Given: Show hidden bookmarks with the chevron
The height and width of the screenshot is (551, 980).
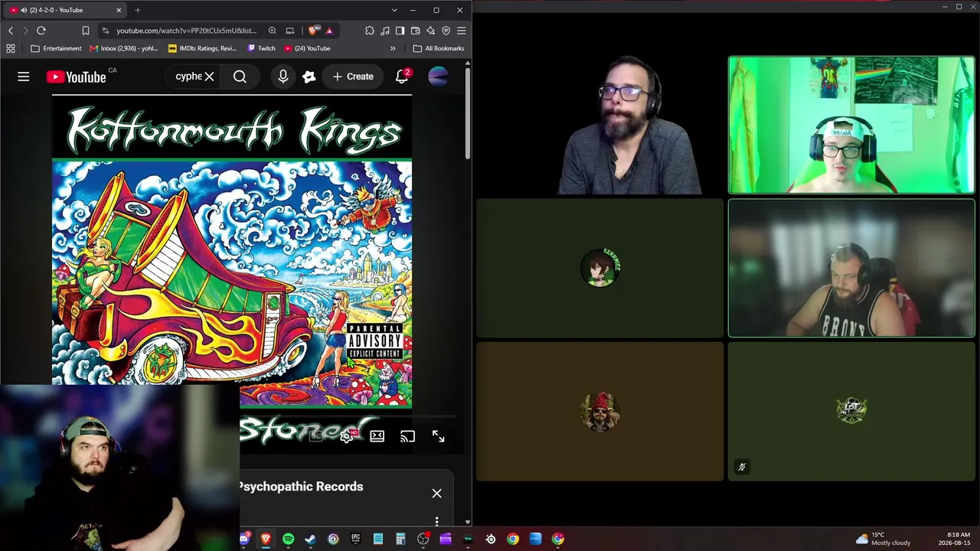Looking at the screenshot, I should point(393,48).
